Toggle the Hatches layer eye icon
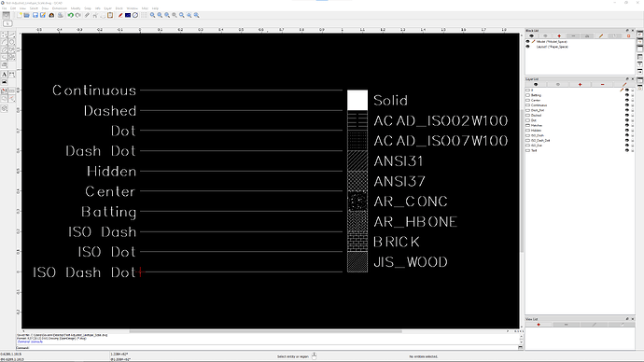644x362 pixels. pyautogui.click(x=627, y=125)
